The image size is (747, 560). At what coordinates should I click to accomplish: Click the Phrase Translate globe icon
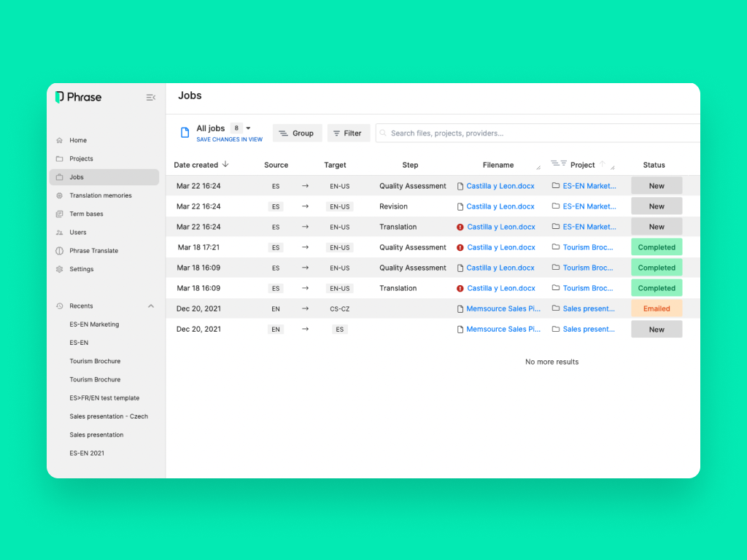(x=60, y=251)
